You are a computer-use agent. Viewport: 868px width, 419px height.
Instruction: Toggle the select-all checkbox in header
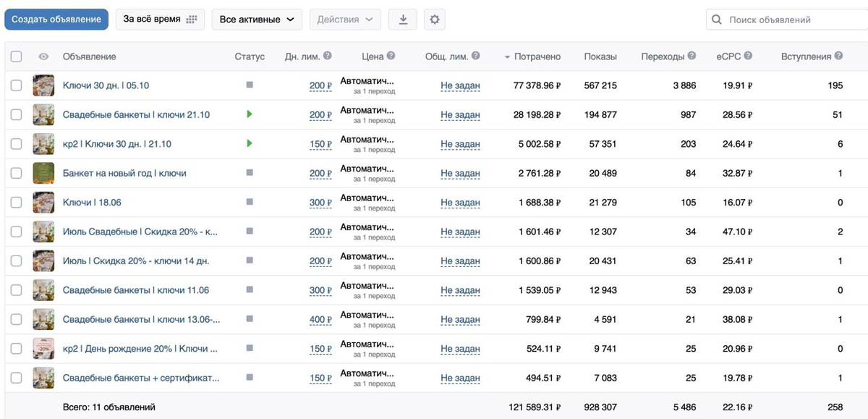pos(16,56)
